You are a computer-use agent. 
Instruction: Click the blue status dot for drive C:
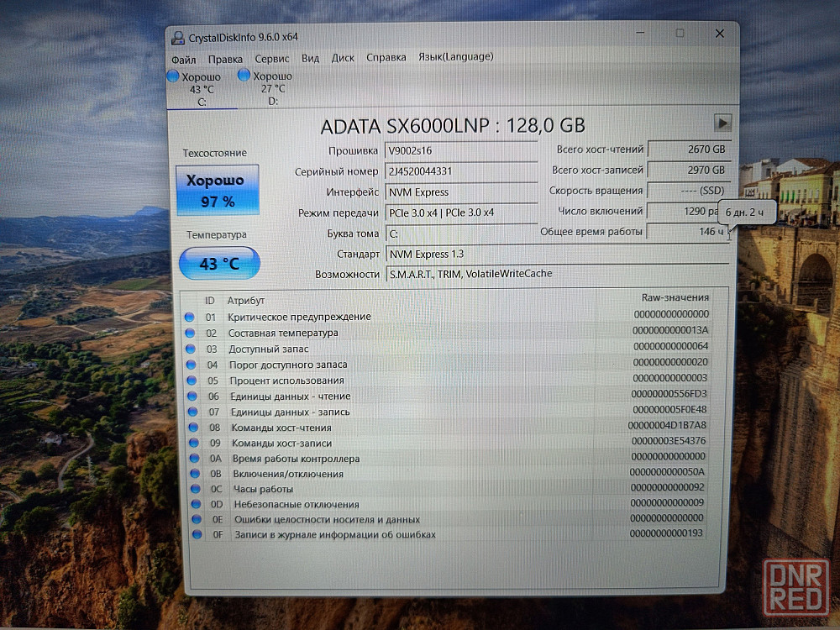click(172, 76)
